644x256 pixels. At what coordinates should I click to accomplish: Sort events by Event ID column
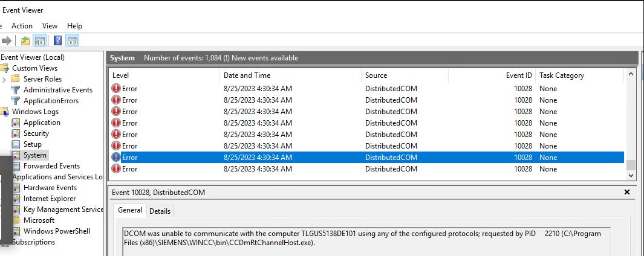(x=519, y=75)
